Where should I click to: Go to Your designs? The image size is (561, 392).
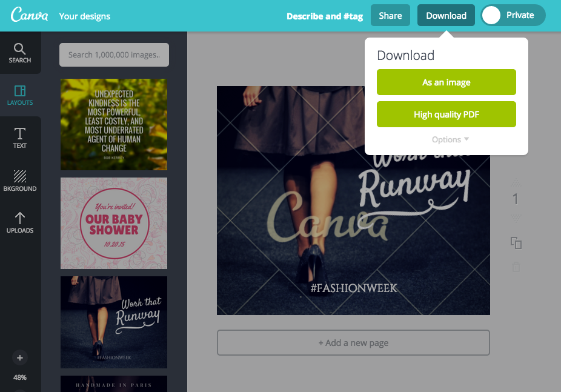click(84, 16)
